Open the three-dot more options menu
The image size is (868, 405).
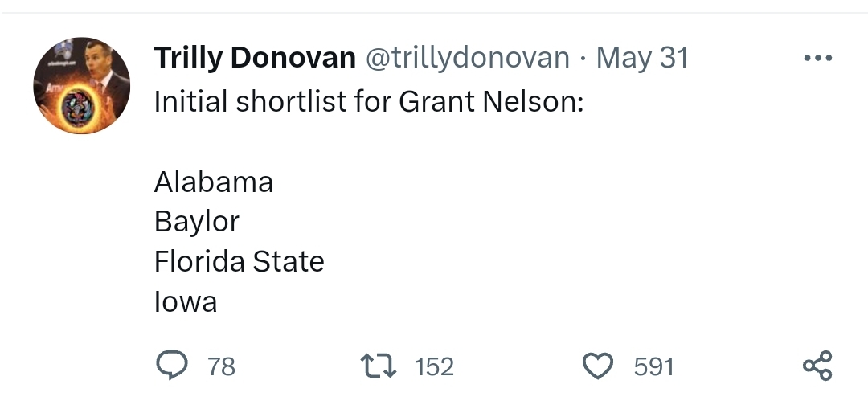(x=817, y=58)
